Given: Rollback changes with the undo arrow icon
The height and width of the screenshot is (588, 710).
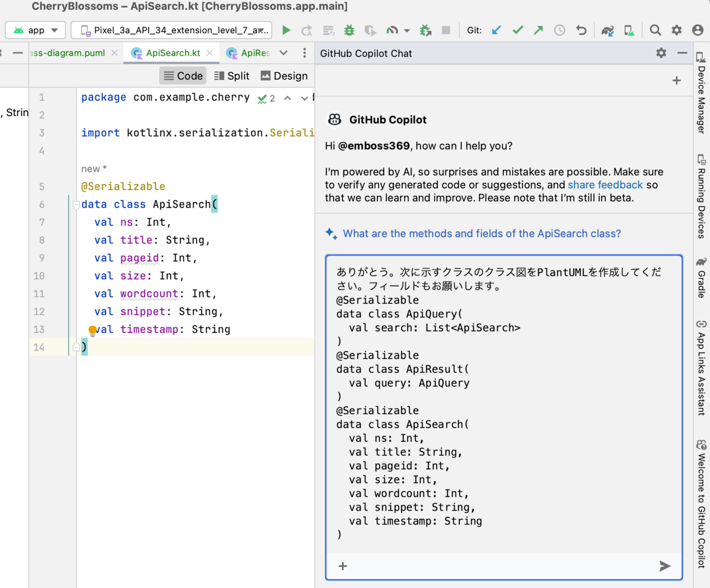Looking at the screenshot, I should click(582, 30).
